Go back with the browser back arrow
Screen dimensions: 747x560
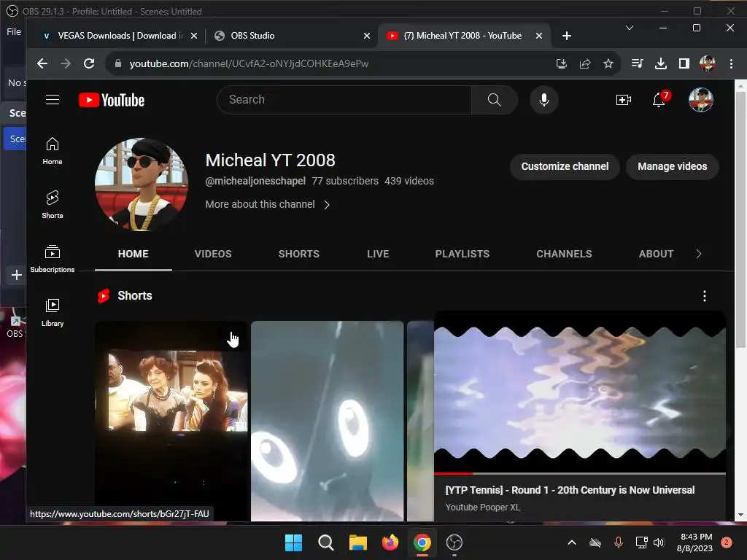coord(42,63)
